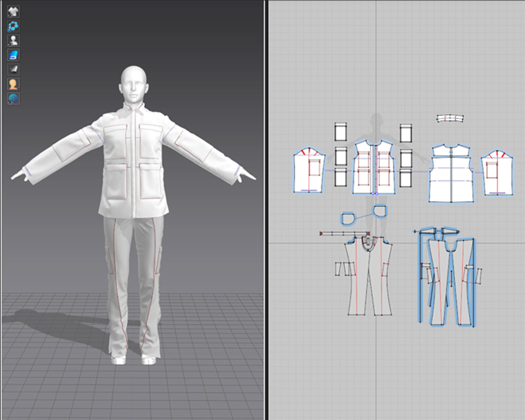Click the gray cone-shaped toolbar icon
This screenshot has width=525, height=420.
[x=13, y=69]
